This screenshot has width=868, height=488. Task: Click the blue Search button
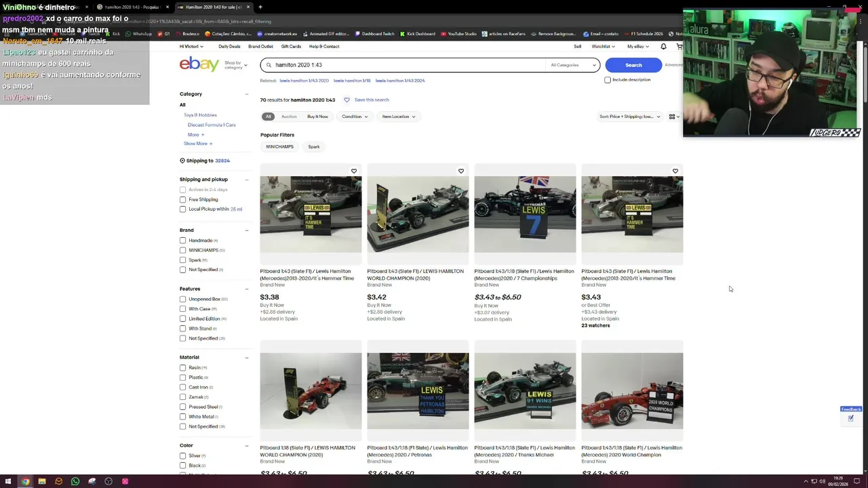[633, 65]
